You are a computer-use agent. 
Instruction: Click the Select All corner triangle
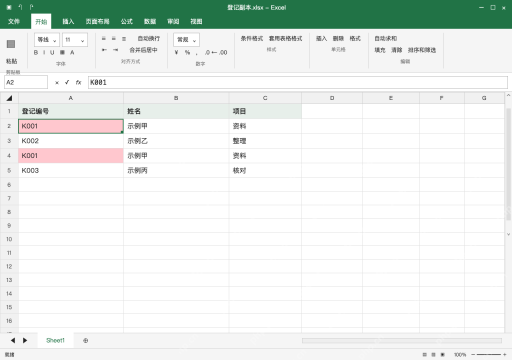pyautogui.click(x=9, y=98)
